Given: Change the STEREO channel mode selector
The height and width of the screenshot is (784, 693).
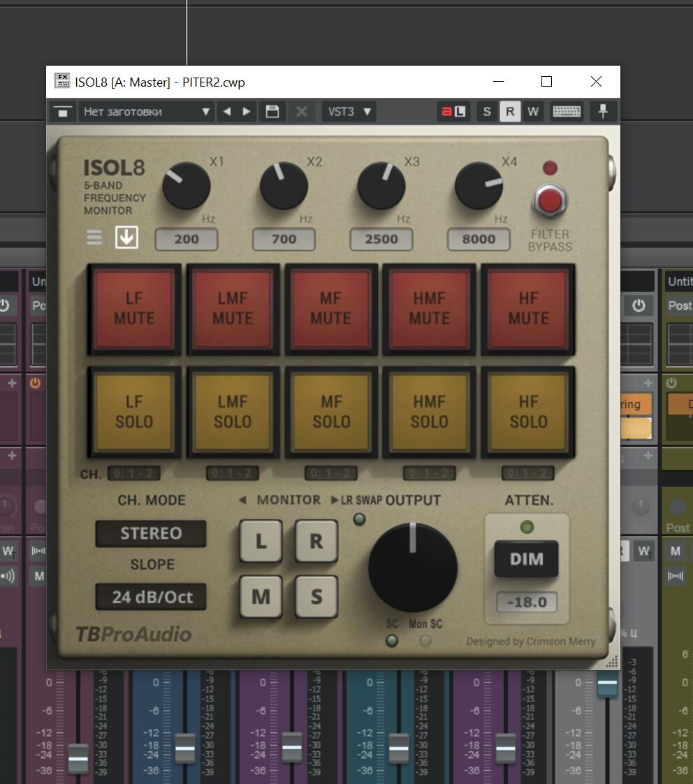Looking at the screenshot, I should click(x=151, y=533).
